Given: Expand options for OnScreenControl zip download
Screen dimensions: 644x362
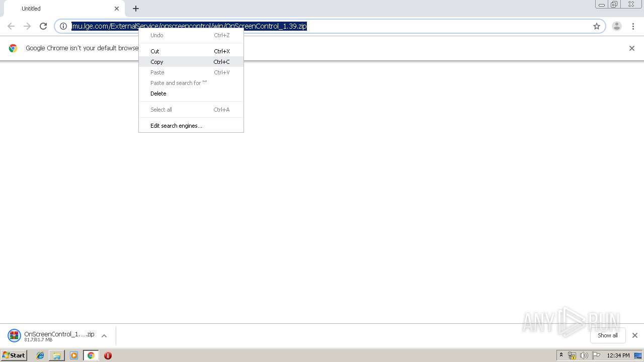Looking at the screenshot, I should 104,336.
